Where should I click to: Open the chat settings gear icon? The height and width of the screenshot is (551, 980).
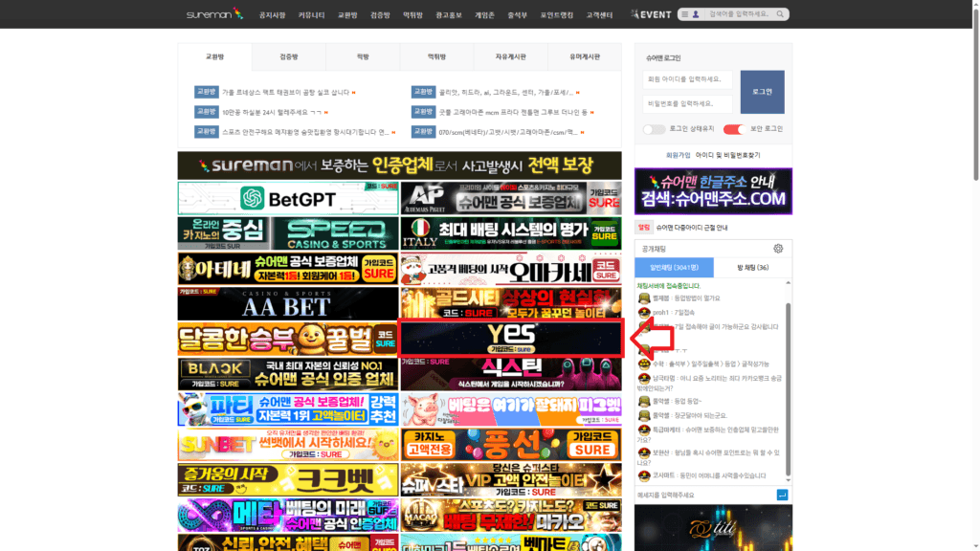pyautogui.click(x=778, y=249)
